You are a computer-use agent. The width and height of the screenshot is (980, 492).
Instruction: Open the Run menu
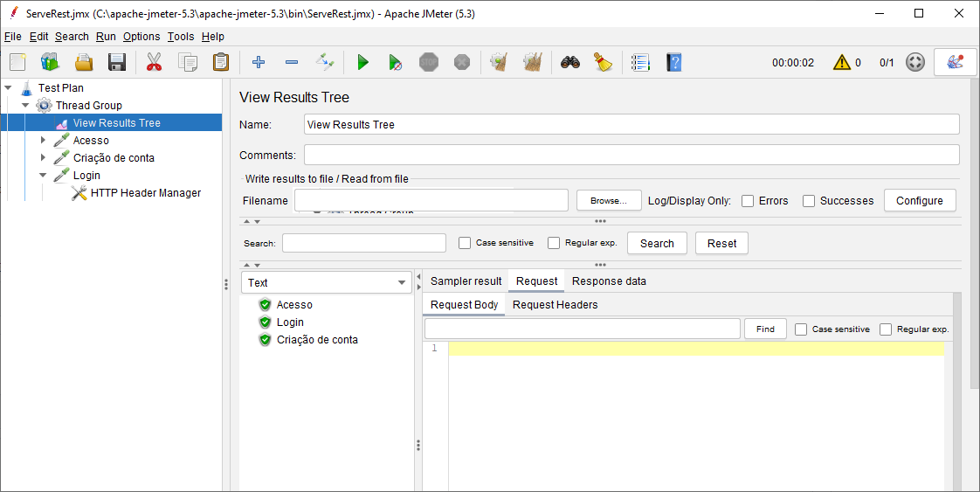point(106,36)
